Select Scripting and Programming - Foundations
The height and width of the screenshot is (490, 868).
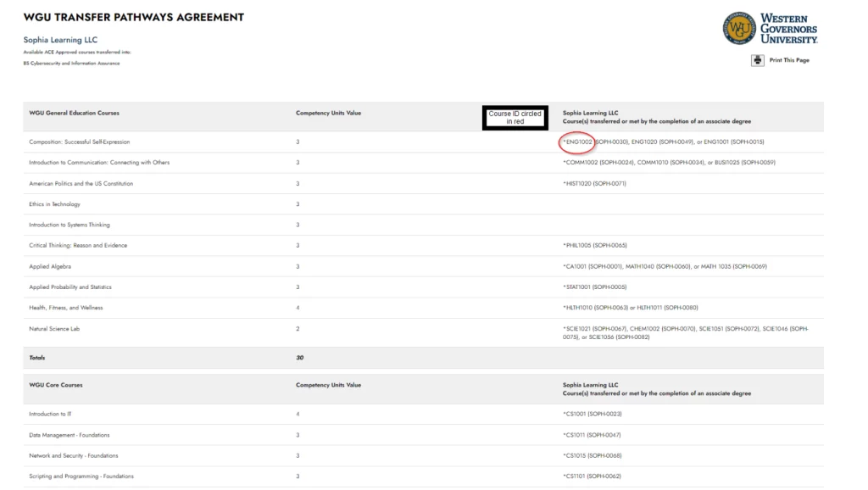coord(81,476)
